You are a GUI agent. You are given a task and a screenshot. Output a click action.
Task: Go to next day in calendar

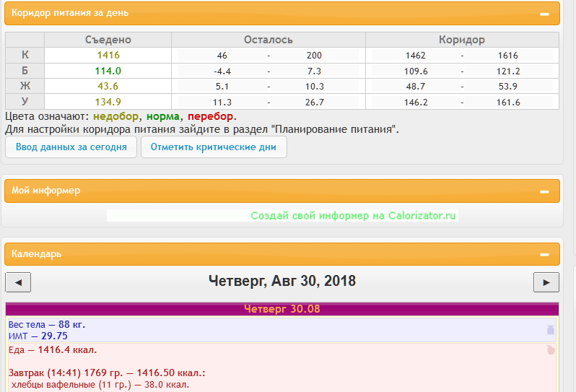[546, 282]
